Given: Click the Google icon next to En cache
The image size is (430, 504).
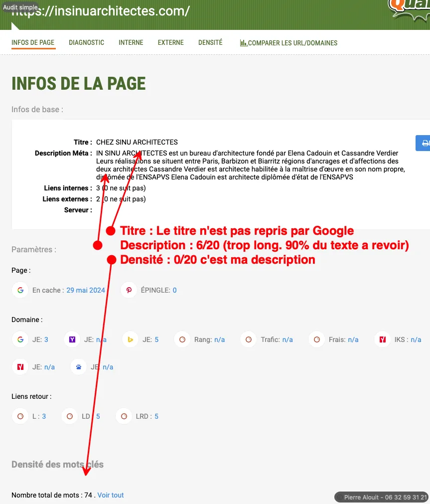Looking at the screenshot, I should pos(20,290).
